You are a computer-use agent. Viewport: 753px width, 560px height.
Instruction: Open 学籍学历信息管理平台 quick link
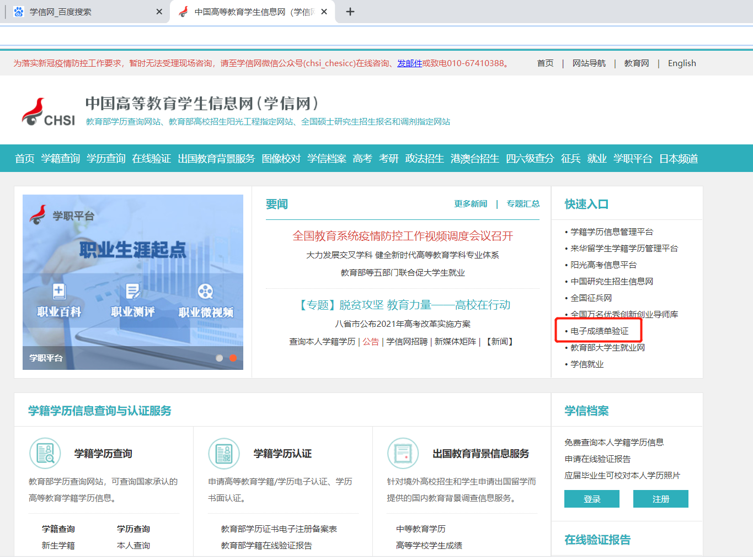coord(612,232)
